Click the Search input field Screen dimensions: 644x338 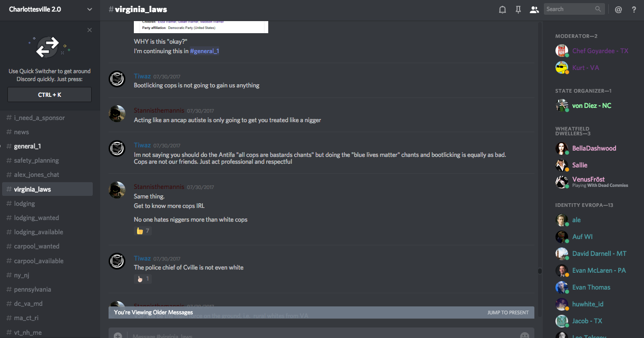click(569, 9)
